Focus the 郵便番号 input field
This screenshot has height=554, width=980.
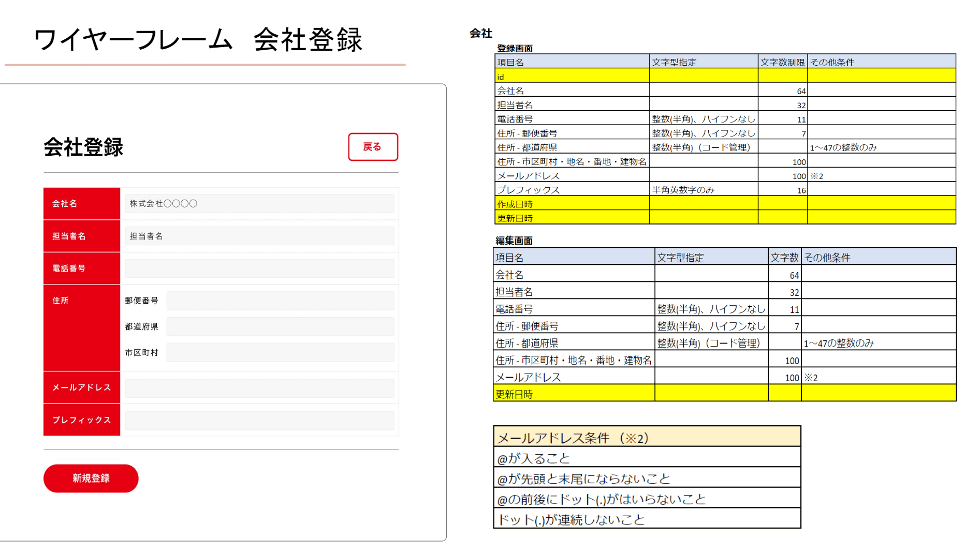[x=280, y=301]
